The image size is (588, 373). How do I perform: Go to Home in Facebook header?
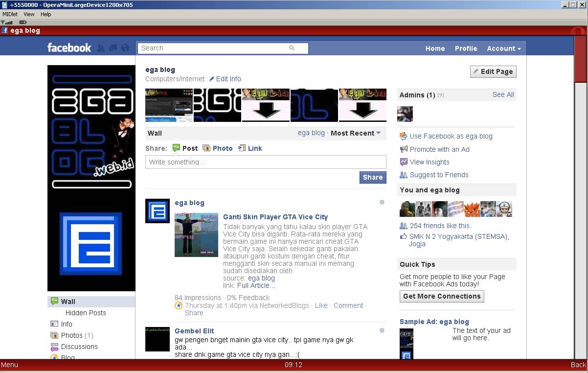[x=435, y=48]
